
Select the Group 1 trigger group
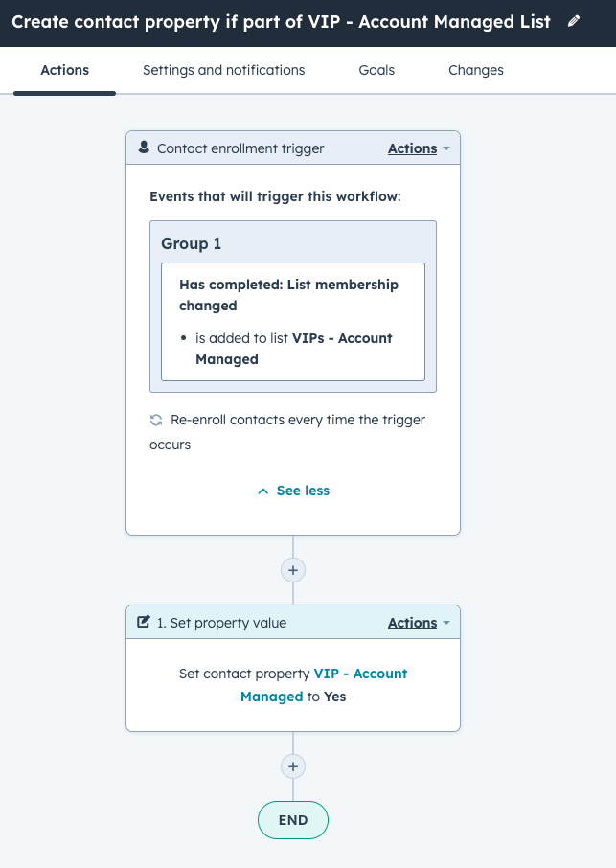[191, 243]
